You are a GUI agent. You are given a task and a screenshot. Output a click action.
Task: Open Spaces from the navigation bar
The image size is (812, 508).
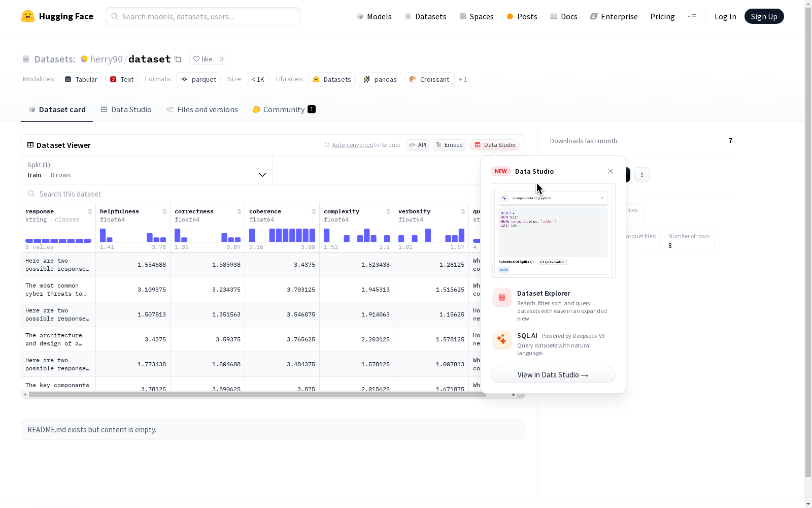tap(477, 16)
